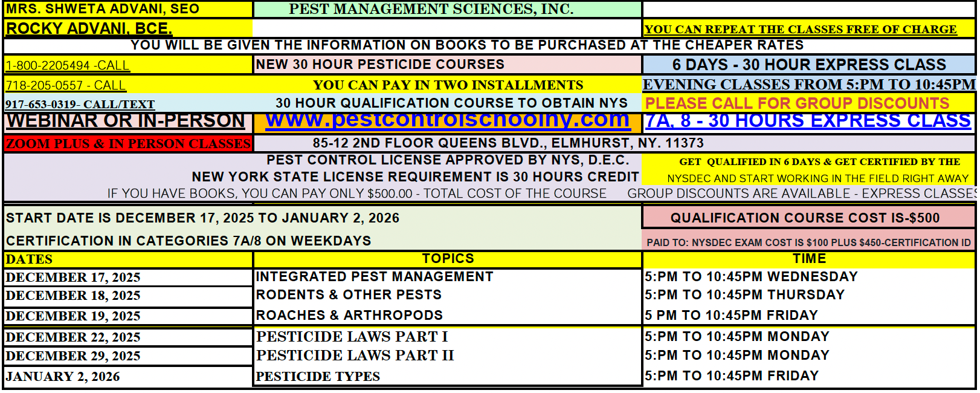
Task: Select the December 22, 2025 date cell
Action: [128, 337]
